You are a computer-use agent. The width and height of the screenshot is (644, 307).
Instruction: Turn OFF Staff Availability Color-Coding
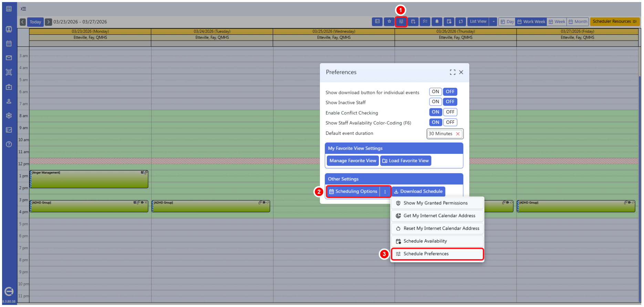[450, 123]
